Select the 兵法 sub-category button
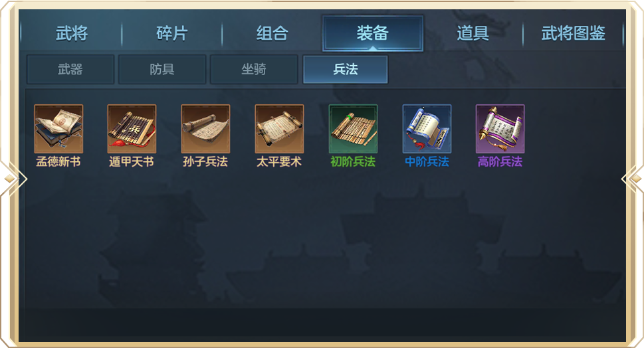 pos(346,69)
